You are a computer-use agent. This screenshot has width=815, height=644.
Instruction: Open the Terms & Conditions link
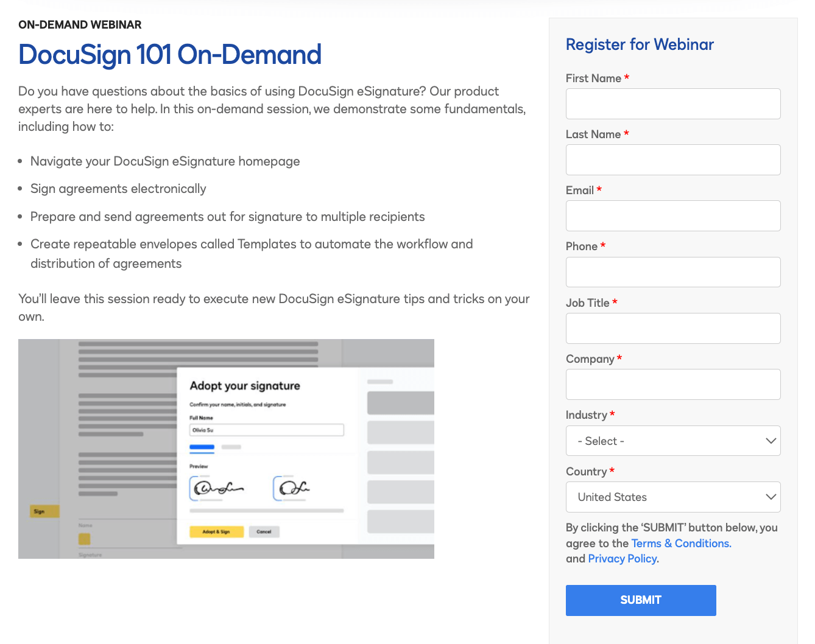[x=681, y=543]
